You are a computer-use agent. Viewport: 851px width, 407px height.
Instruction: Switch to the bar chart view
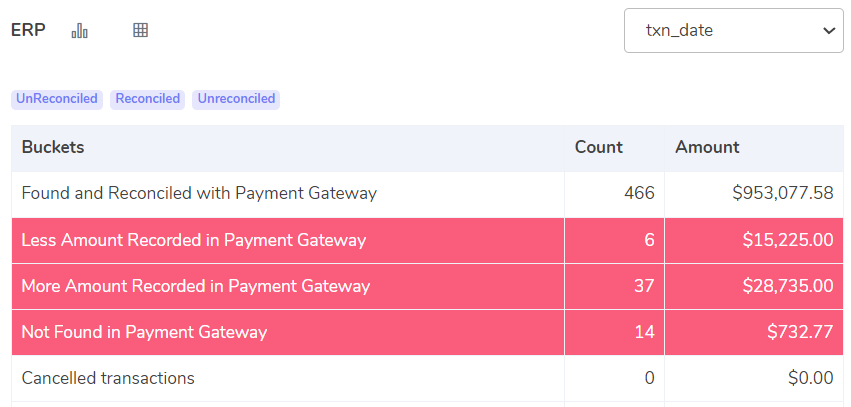click(x=80, y=31)
